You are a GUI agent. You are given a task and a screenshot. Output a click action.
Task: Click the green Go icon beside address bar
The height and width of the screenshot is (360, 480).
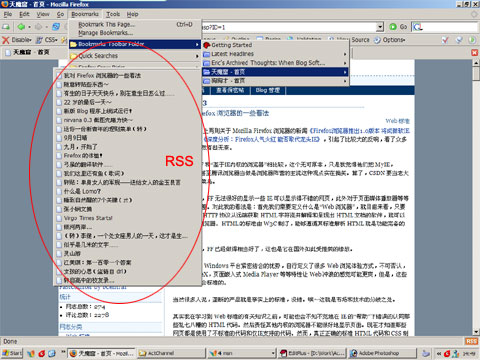pyautogui.click(x=393, y=27)
